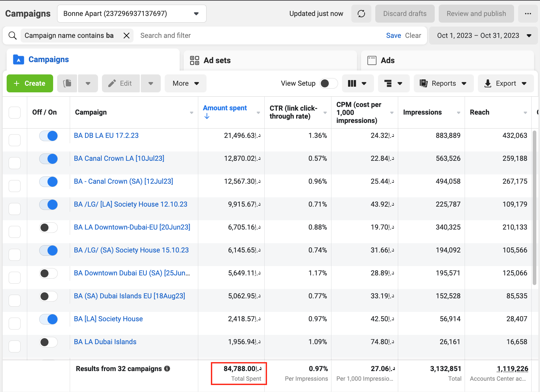Switch to the Ad sets tab
This screenshot has height=392, width=540.
point(217,60)
